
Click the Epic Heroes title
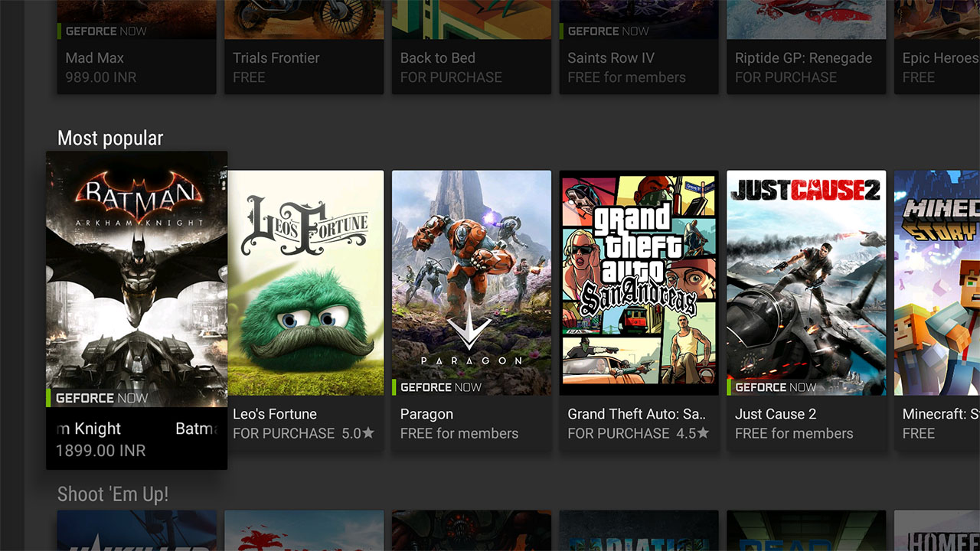[941, 58]
